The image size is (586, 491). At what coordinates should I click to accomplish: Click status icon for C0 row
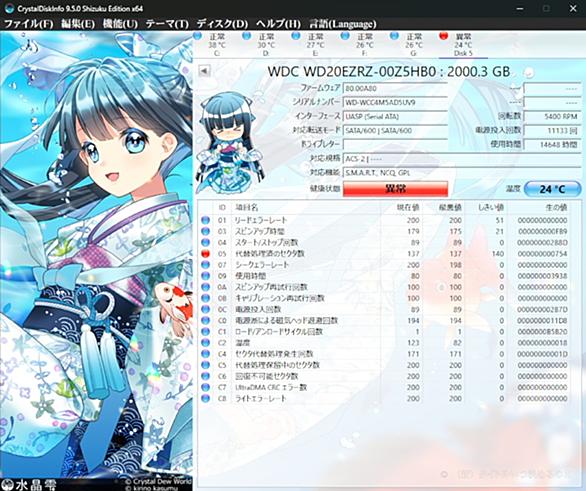pyautogui.click(x=205, y=321)
